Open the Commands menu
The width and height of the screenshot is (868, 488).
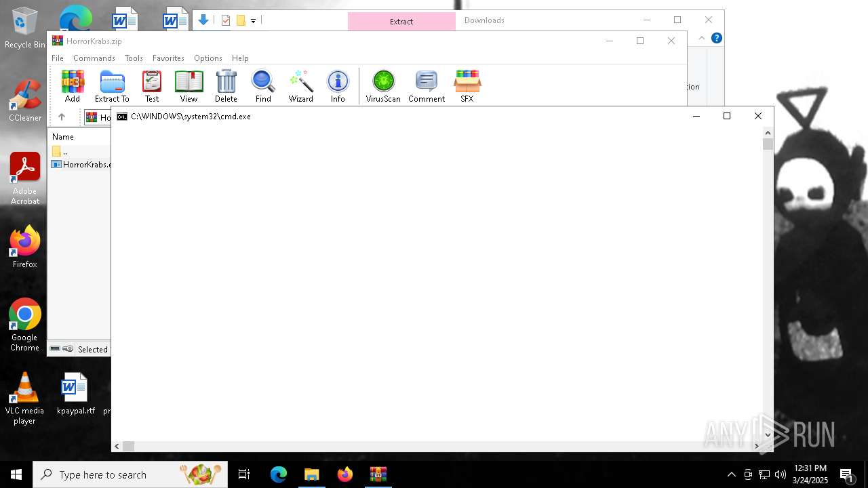click(94, 58)
